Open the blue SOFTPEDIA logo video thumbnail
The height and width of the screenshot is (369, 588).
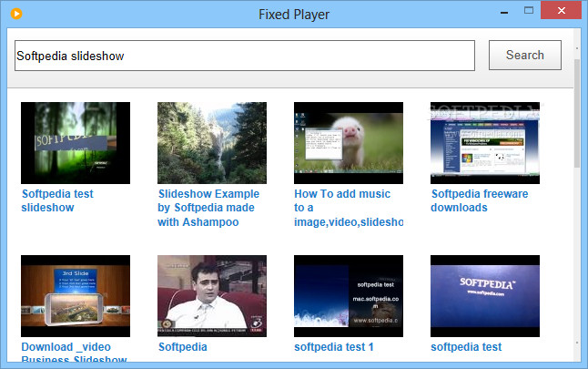click(485, 296)
